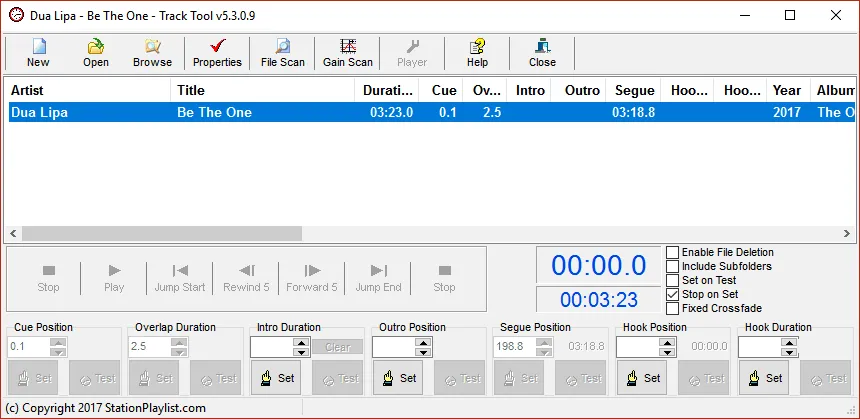Click the 2017 year cell
860x419 pixels.
787,112
